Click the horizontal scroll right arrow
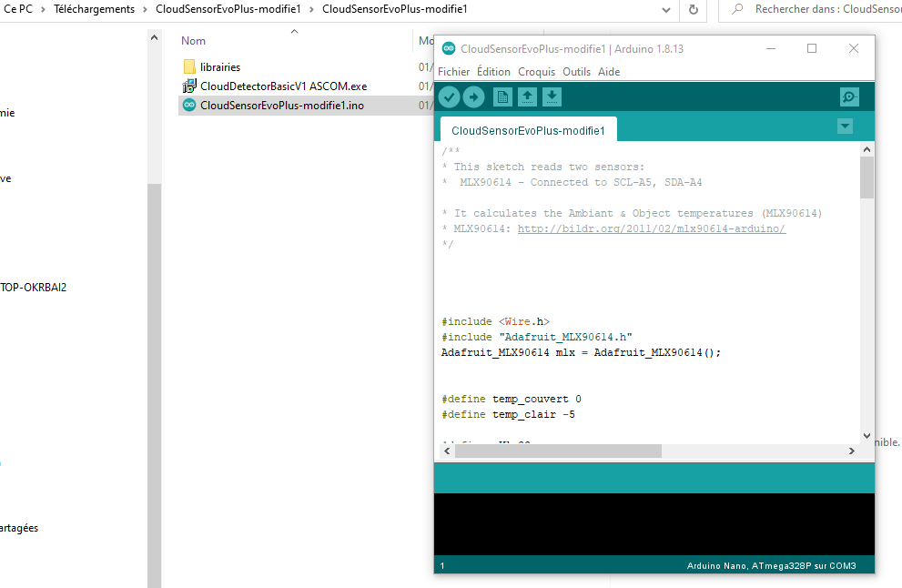This screenshot has width=902, height=588. 852,451
